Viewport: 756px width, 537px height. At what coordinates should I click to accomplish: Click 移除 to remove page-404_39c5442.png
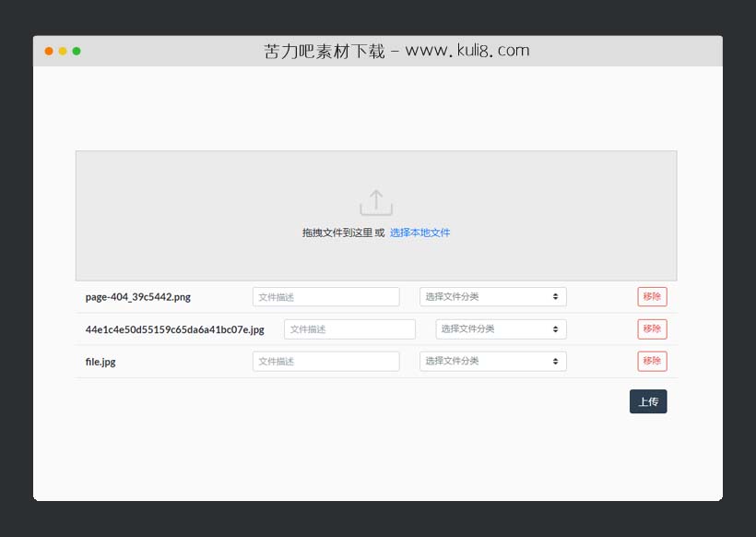[x=652, y=296]
